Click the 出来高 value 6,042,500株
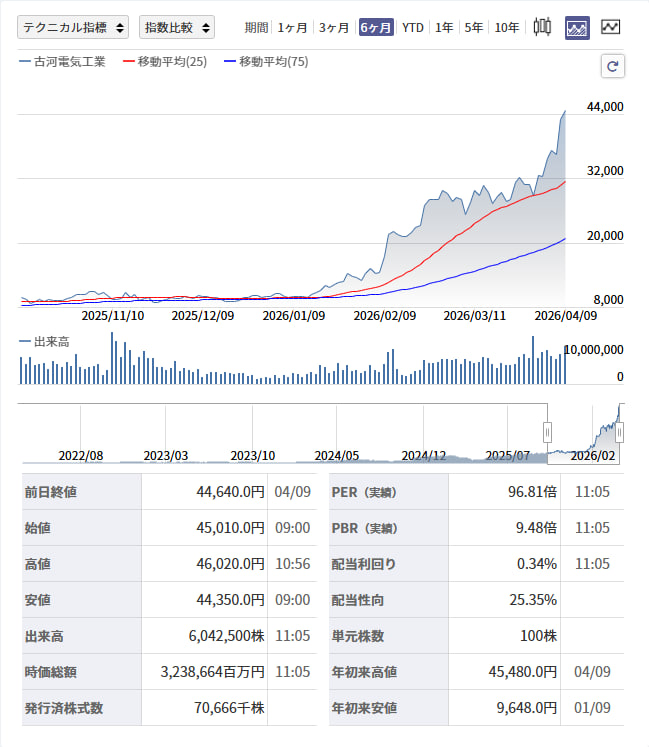The width and height of the screenshot is (649, 747). pos(227,636)
